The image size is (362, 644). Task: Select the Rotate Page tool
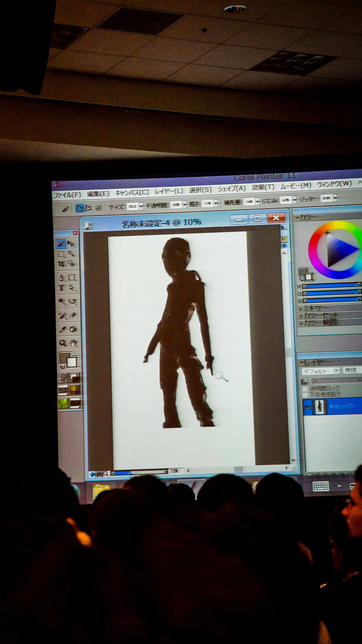click(x=72, y=301)
